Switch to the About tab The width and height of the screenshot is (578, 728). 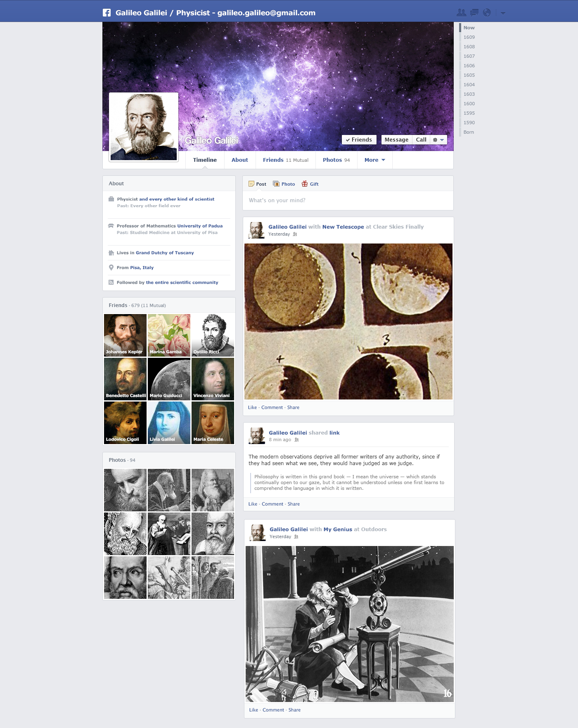[x=239, y=160]
